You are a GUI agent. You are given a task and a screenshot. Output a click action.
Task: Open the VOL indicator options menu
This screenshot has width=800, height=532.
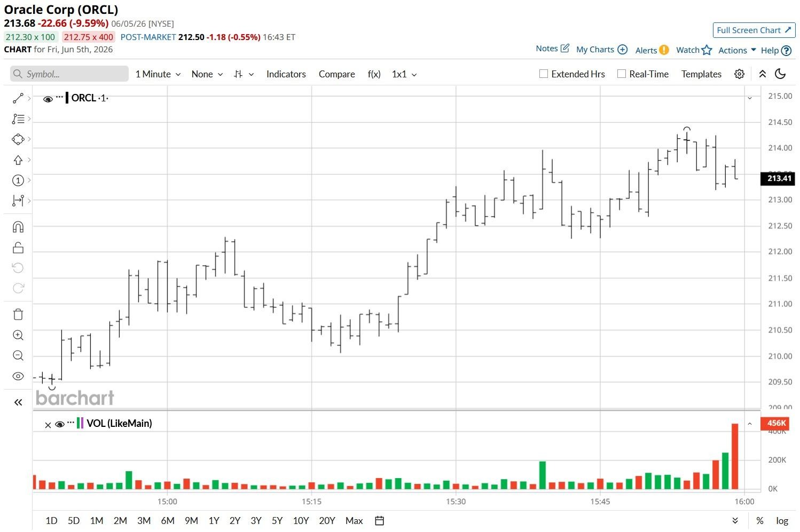tap(70, 423)
